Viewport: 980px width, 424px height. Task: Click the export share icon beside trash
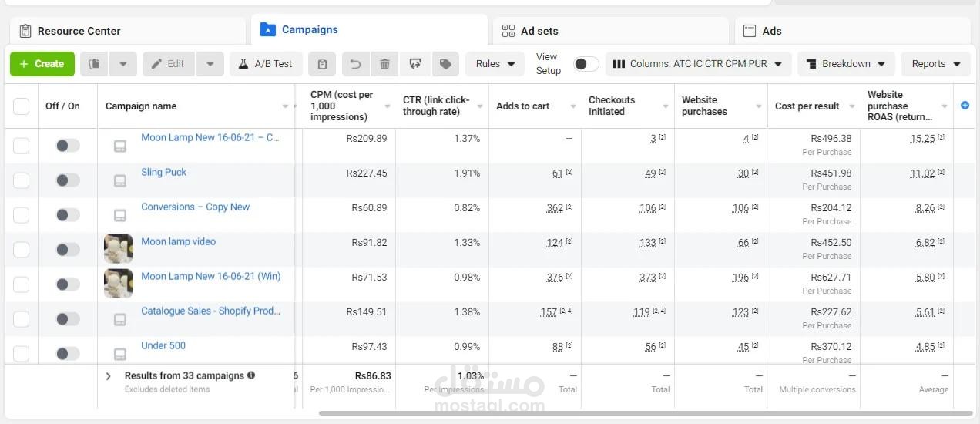pos(415,64)
